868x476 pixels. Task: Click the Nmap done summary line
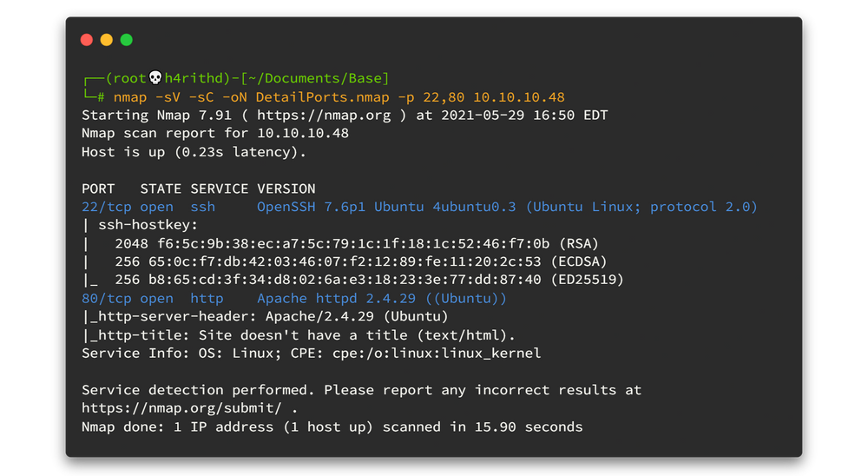(x=332, y=426)
